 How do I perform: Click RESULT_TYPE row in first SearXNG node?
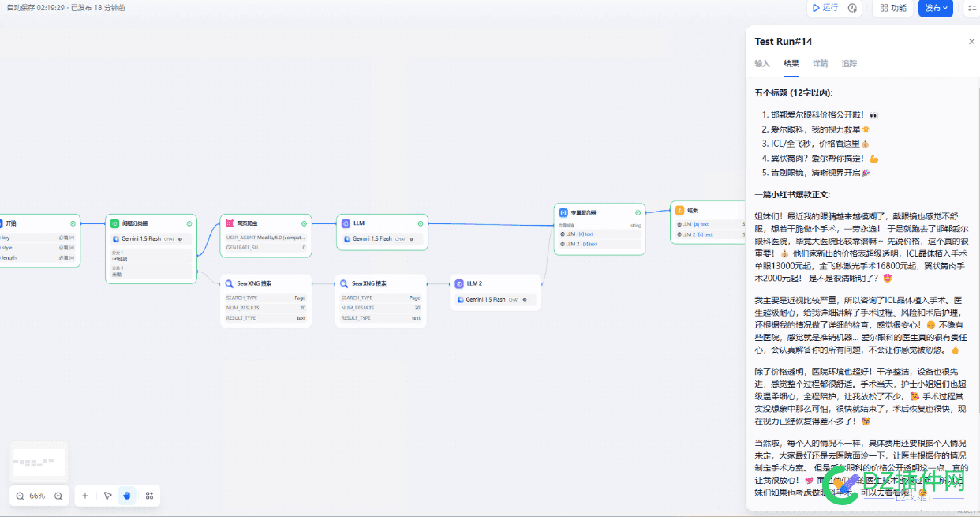(x=266, y=317)
